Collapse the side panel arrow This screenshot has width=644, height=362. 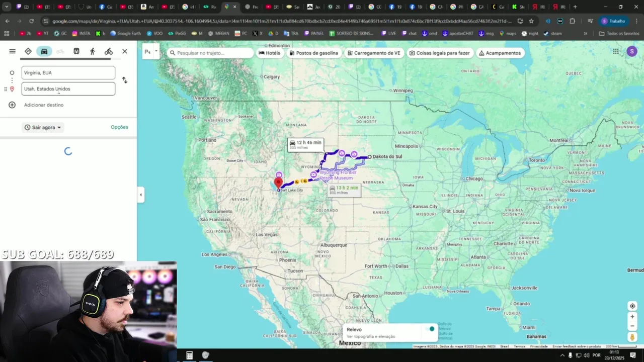(141, 195)
